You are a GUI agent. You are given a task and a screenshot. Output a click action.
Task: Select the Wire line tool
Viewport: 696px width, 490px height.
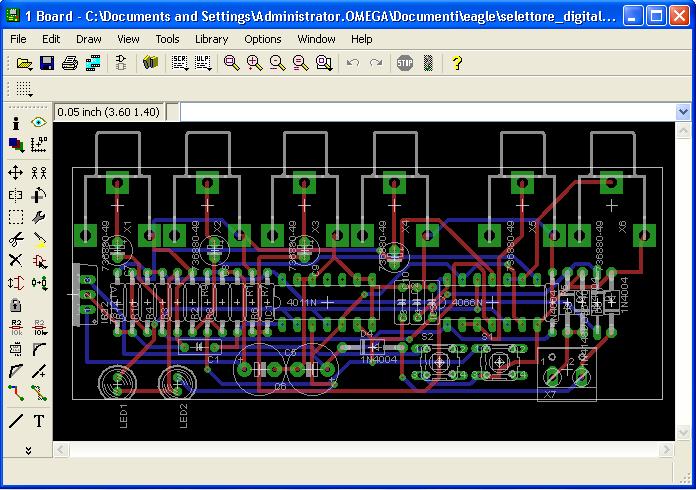16,421
